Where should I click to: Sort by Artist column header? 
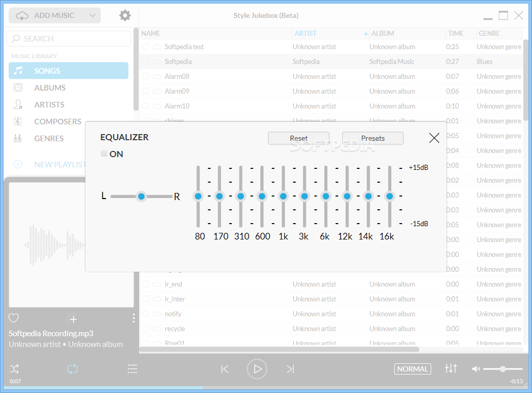pyautogui.click(x=305, y=33)
